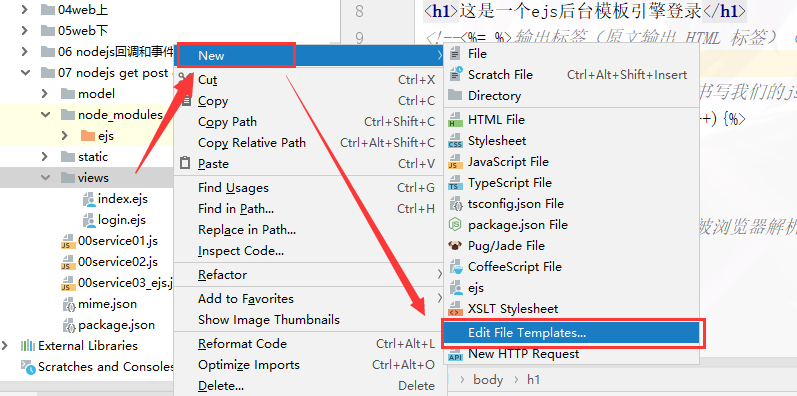Click body in editor breadcrumb
797x396 pixels.
coord(488,380)
